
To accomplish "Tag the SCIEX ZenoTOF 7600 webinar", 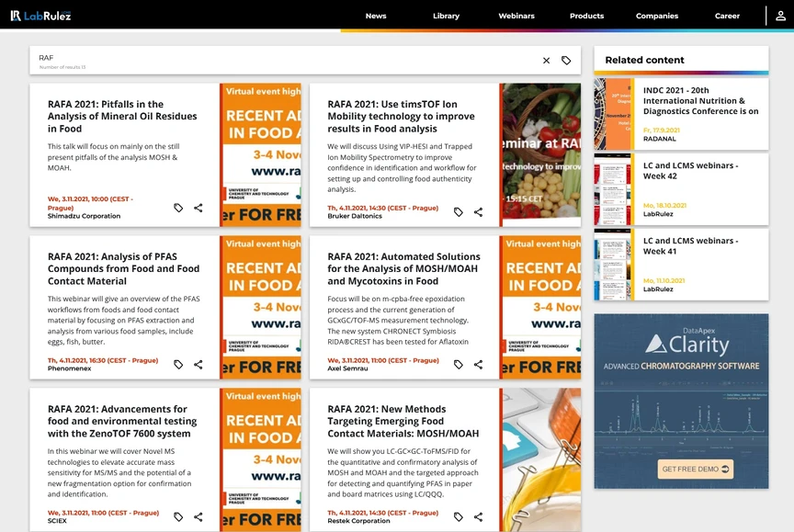I will pyautogui.click(x=178, y=516).
